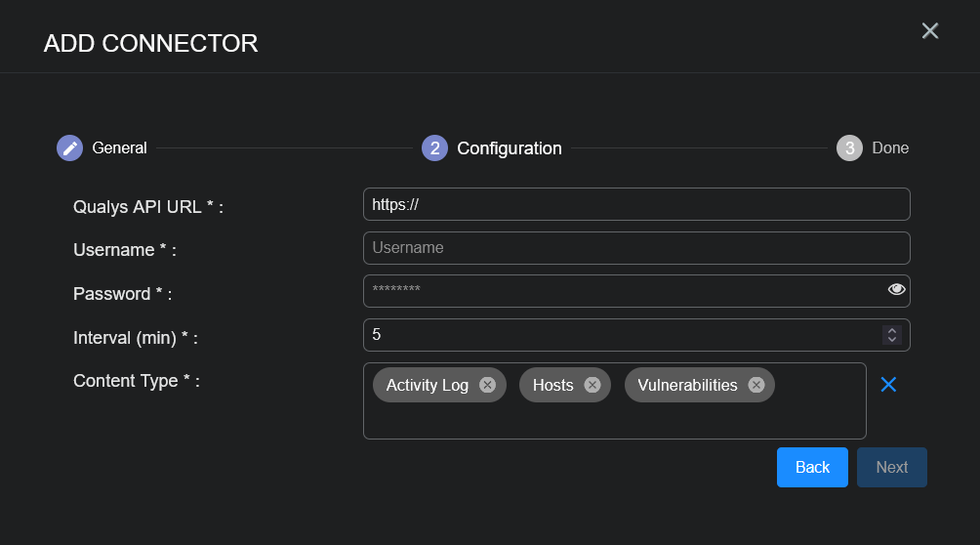The image size is (980, 545).
Task: Remove the Vulnerabilities tag
Action: (755, 385)
